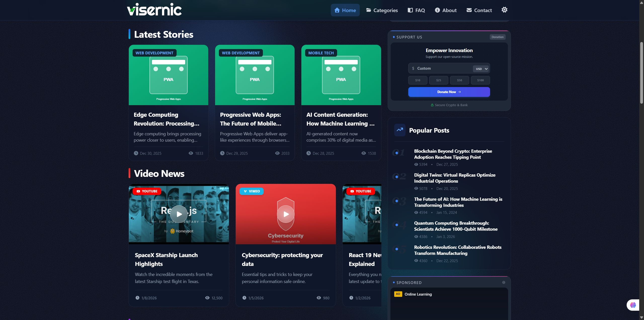644x320 pixels.
Task: Click the Visernic logo
Action: pos(154,10)
